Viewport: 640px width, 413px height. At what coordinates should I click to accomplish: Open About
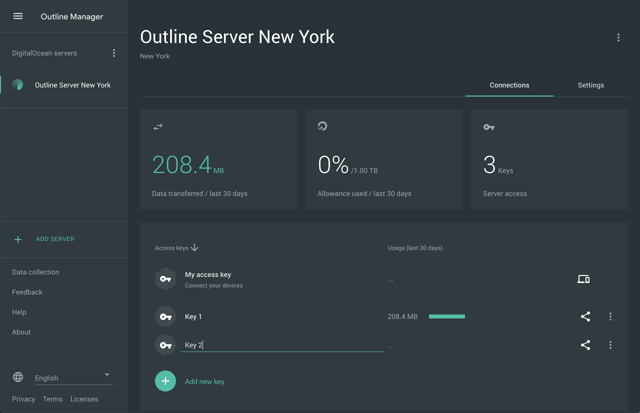tap(21, 332)
